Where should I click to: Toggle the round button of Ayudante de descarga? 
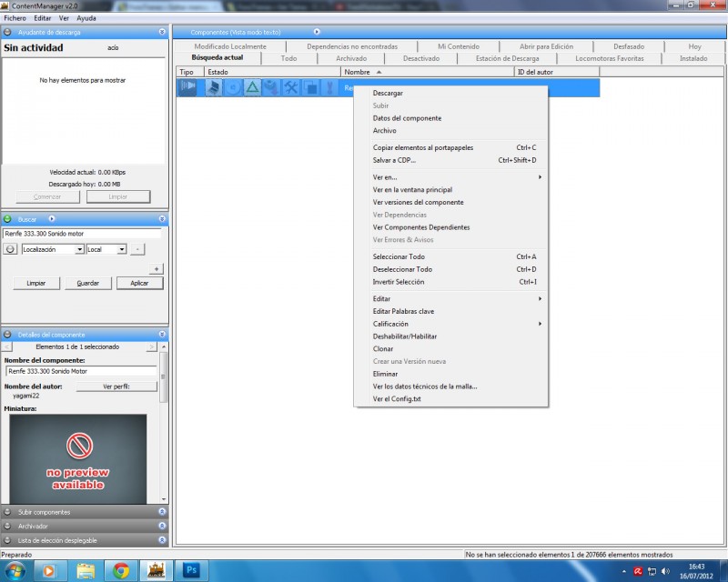(7, 32)
